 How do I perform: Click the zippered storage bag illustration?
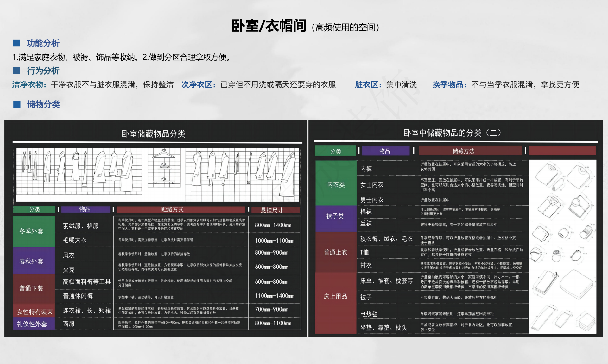[x=546, y=282]
